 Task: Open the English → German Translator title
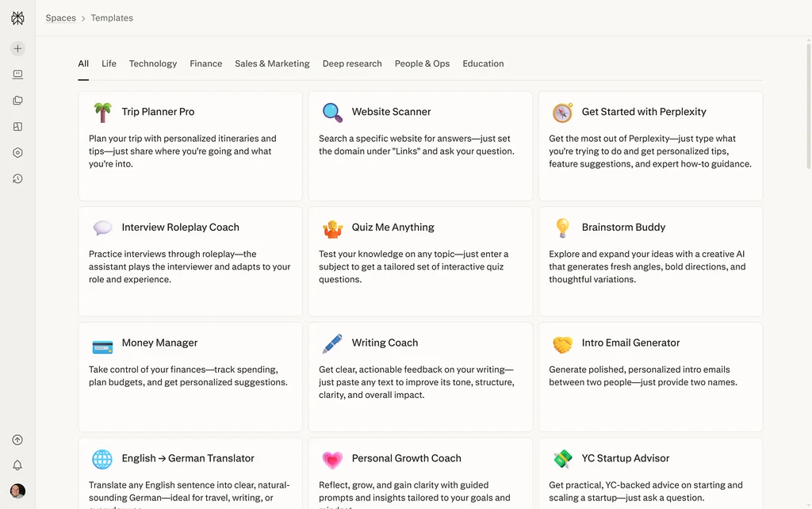[x=188, y=458]
